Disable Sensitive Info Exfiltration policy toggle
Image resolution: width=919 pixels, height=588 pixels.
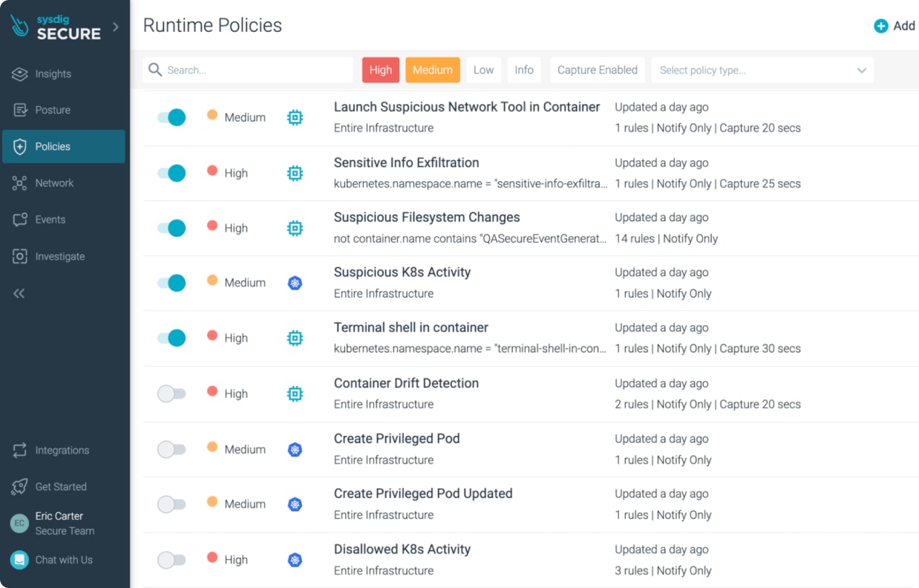[171, 173]
